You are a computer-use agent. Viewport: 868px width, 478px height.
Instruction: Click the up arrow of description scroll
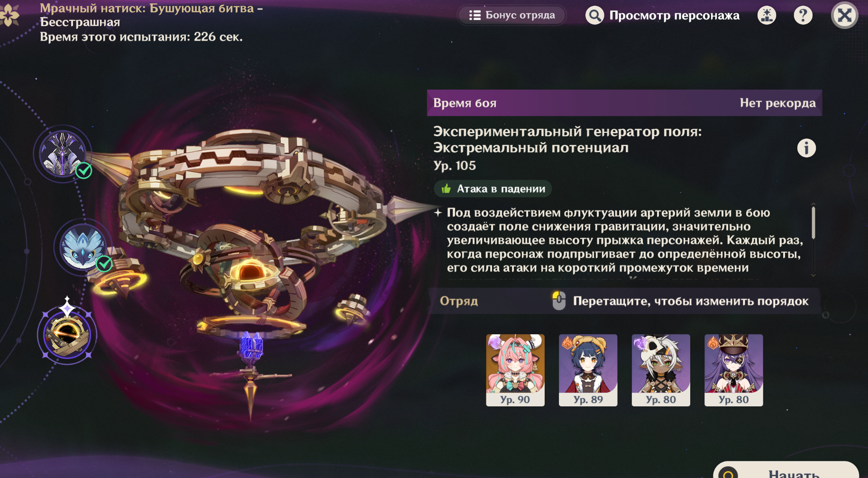pyautogui.click(x=813, y=204)
